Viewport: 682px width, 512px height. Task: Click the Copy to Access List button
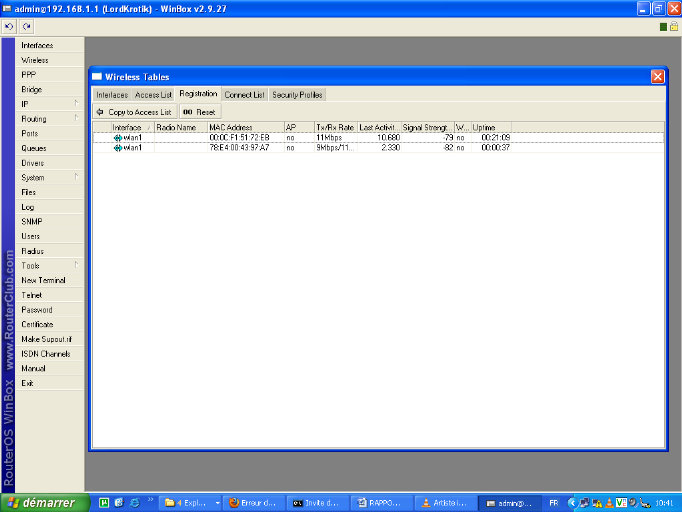coord(135,112)
